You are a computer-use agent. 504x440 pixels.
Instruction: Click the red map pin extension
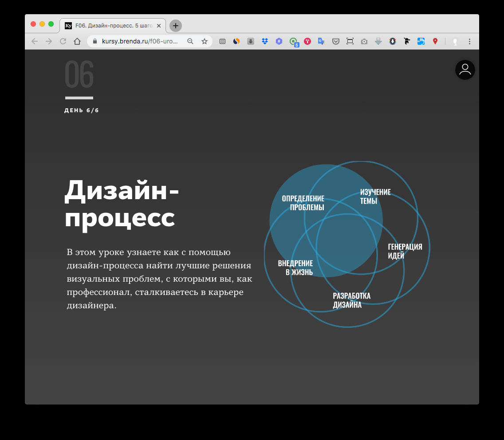click(x=435, y=41)
